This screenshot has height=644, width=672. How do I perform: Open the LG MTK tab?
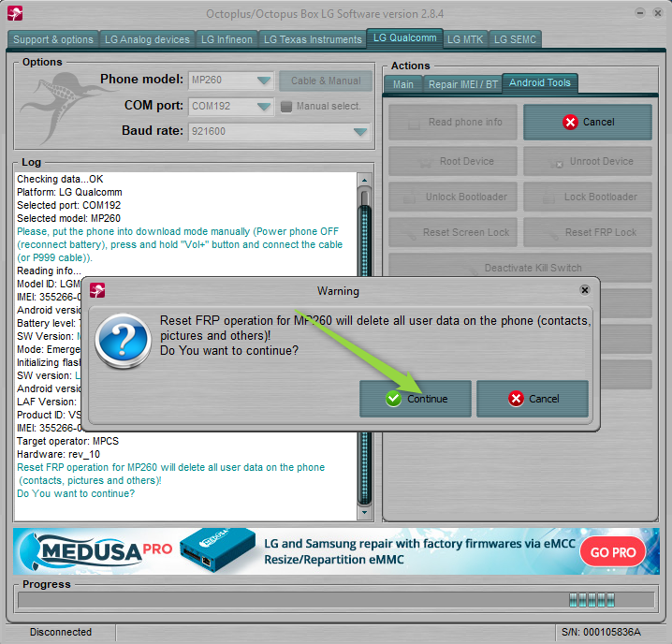[x=465, y=39]
